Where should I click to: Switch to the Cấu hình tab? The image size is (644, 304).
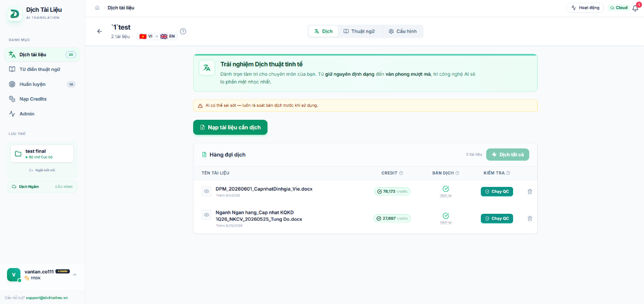402,31
